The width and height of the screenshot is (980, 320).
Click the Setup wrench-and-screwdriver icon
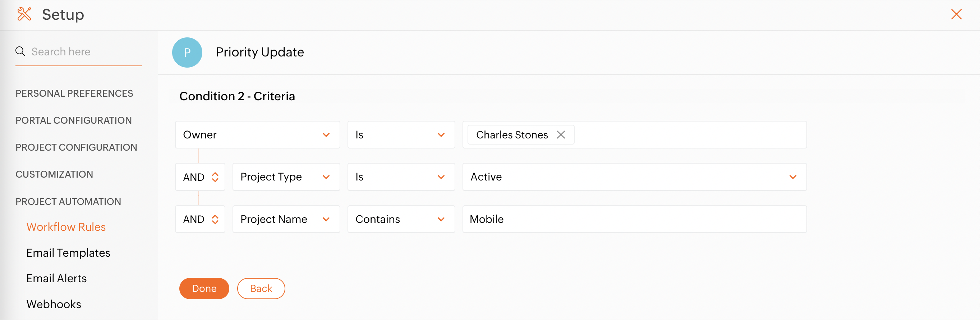(x=24, y=14)
